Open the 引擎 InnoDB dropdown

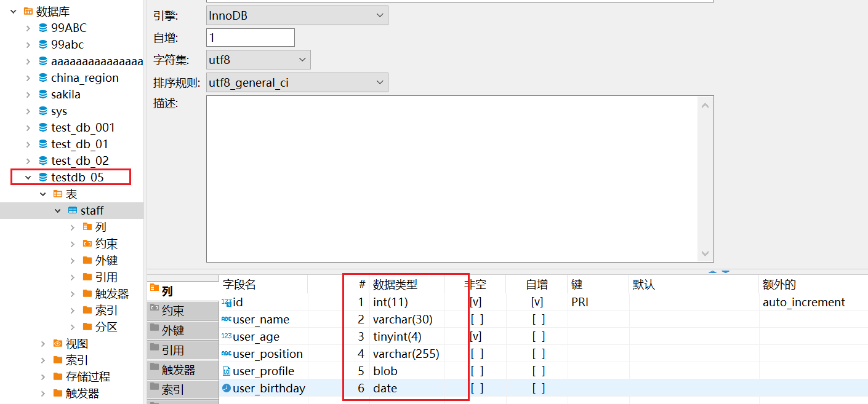coord(297,15)
